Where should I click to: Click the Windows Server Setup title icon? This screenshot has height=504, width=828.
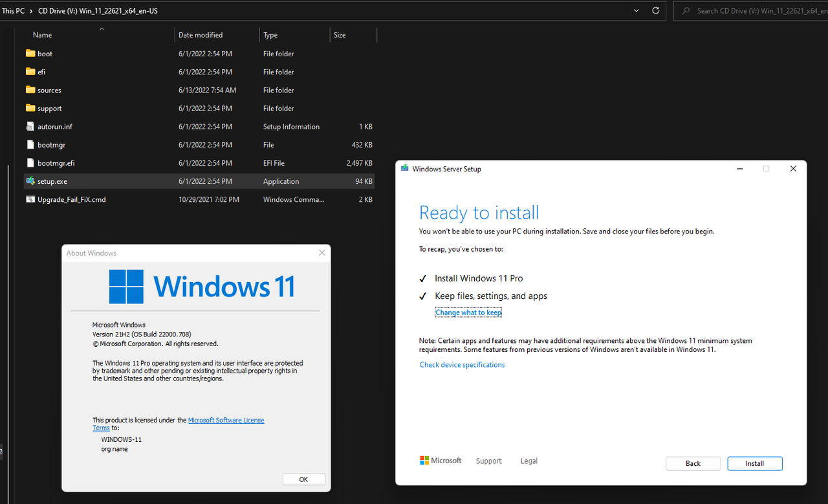click(405, 168)
